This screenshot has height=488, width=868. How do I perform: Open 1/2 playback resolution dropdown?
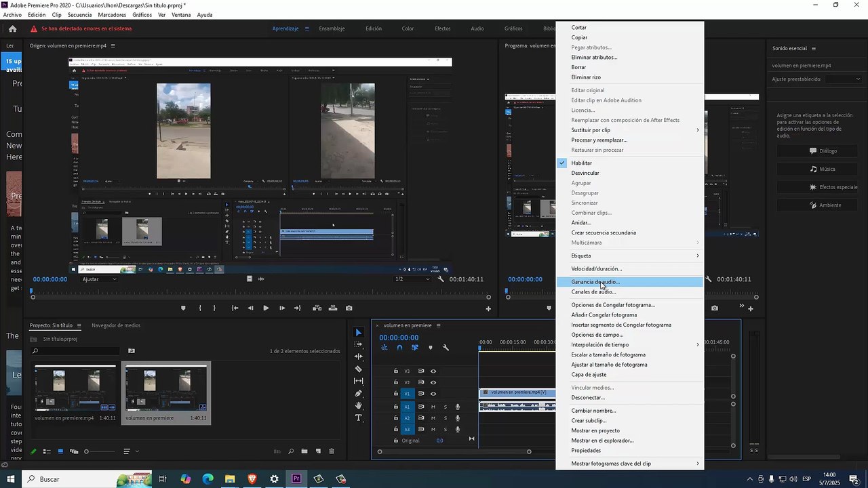[x=413, y=279]
